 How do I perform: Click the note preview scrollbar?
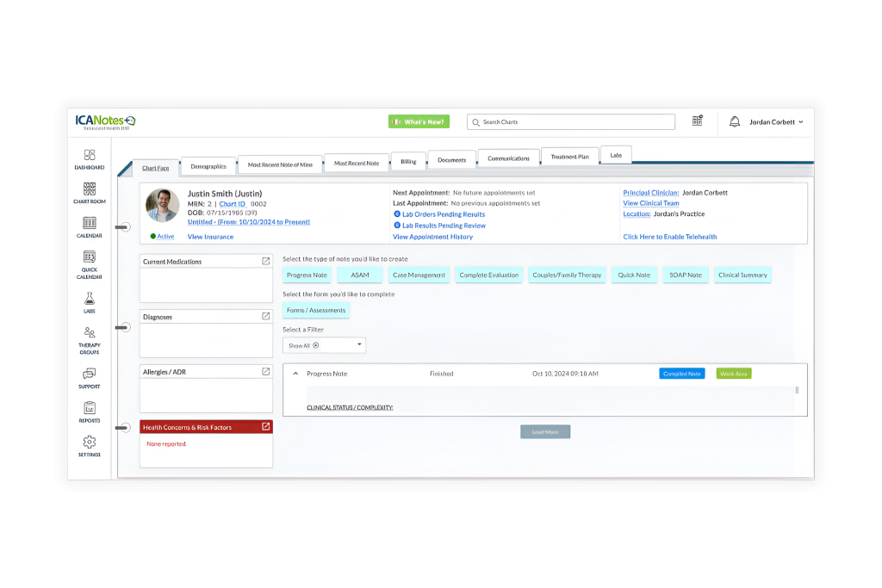[x=797, y=391]
